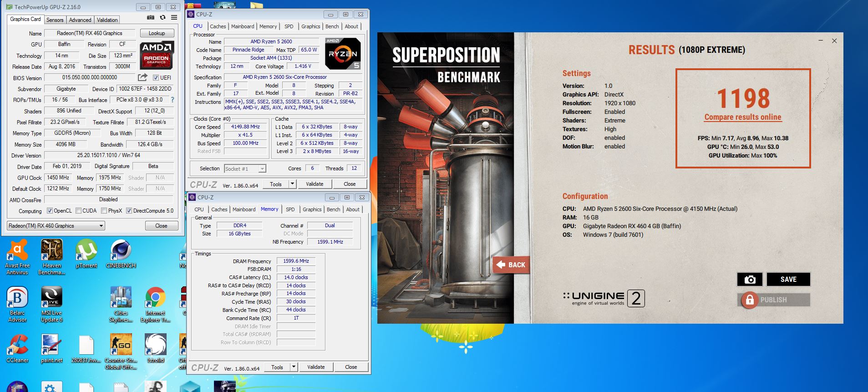Switch to Validation tab in GPU-Z

[x=107, y=20]
